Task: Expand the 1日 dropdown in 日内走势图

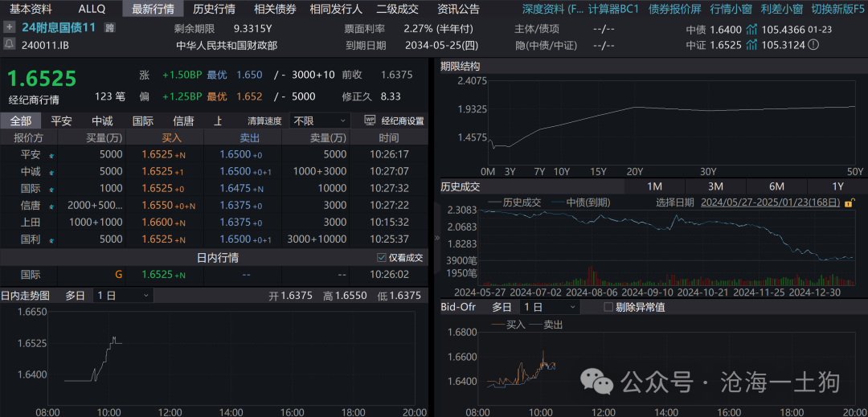Action: click(122, 295)
